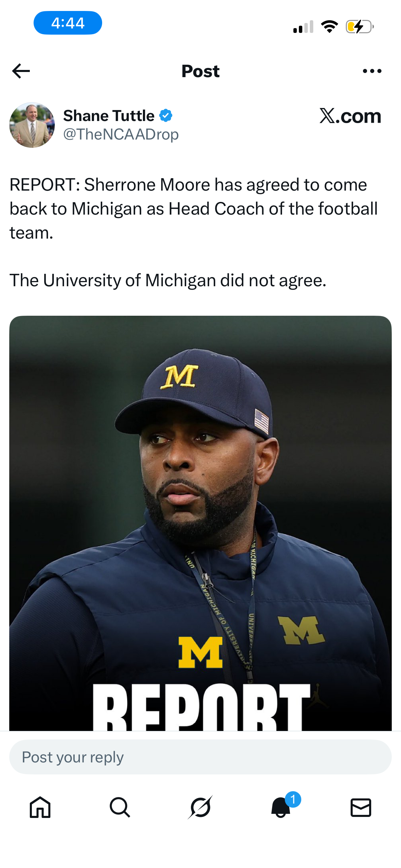Open Shane Tuttle's profile picture
Screen dimensions: 401x868
coord(32,125)
